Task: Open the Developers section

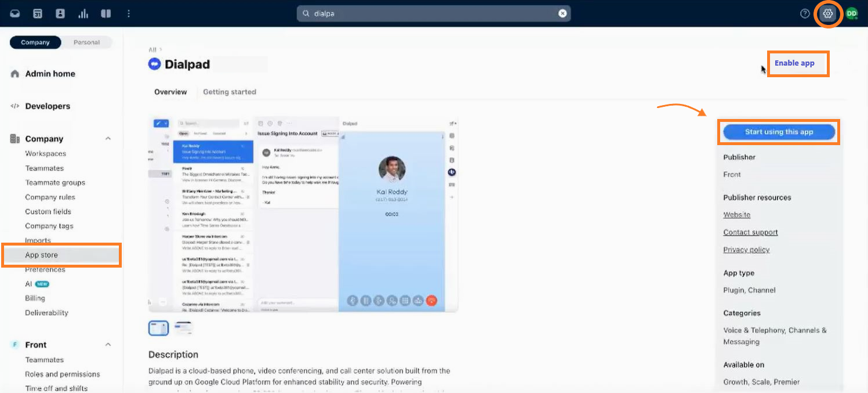Action: coord(48,106)
